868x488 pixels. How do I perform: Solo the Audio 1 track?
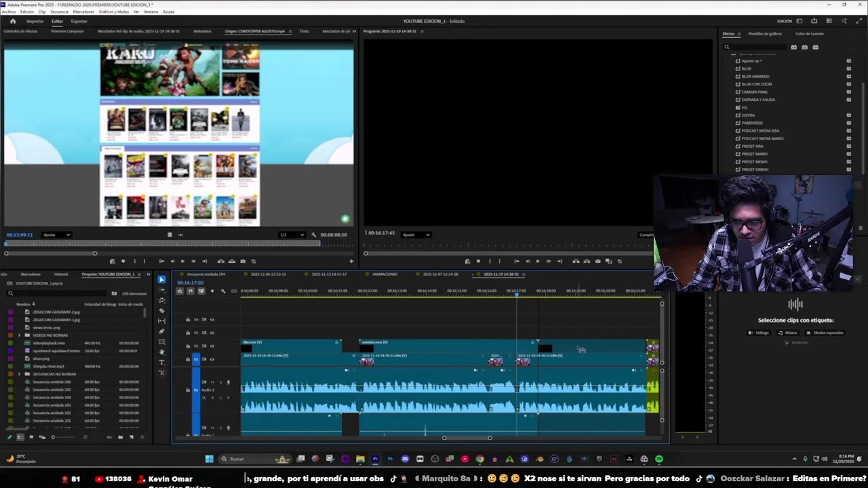point(220,382)
